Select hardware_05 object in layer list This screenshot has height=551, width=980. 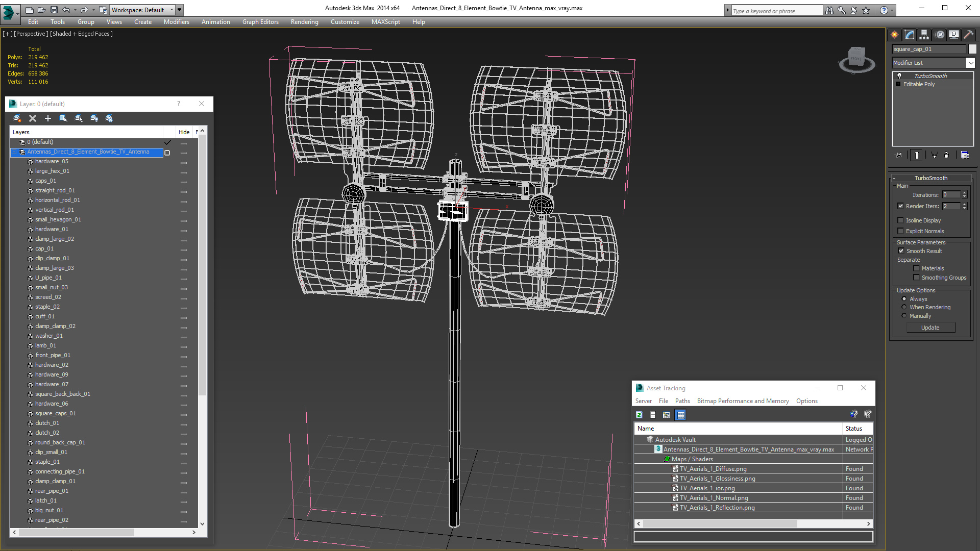tap(52, 161)
